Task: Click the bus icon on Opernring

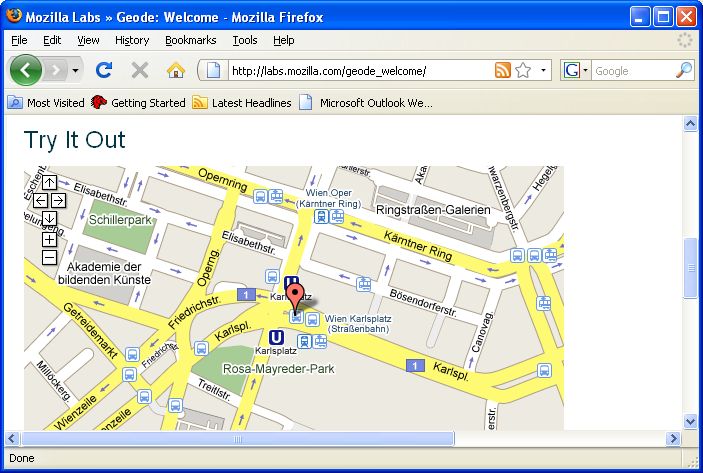Action: click(x=260, y=196)
